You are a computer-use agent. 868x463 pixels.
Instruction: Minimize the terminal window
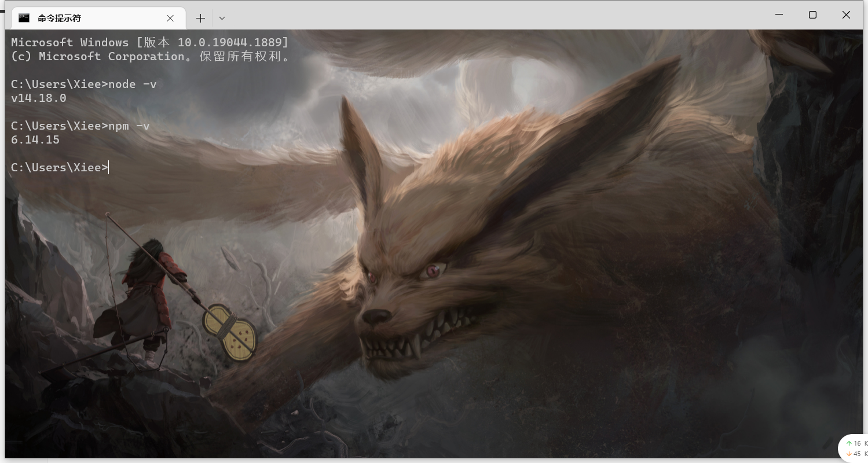(x=779, y=15)
